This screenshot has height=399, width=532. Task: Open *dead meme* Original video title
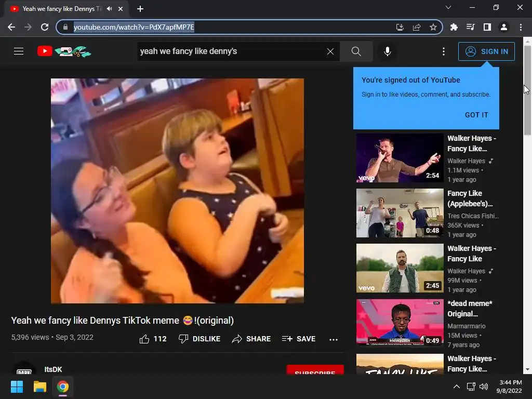pyautogui.click(x=470, y=309)
